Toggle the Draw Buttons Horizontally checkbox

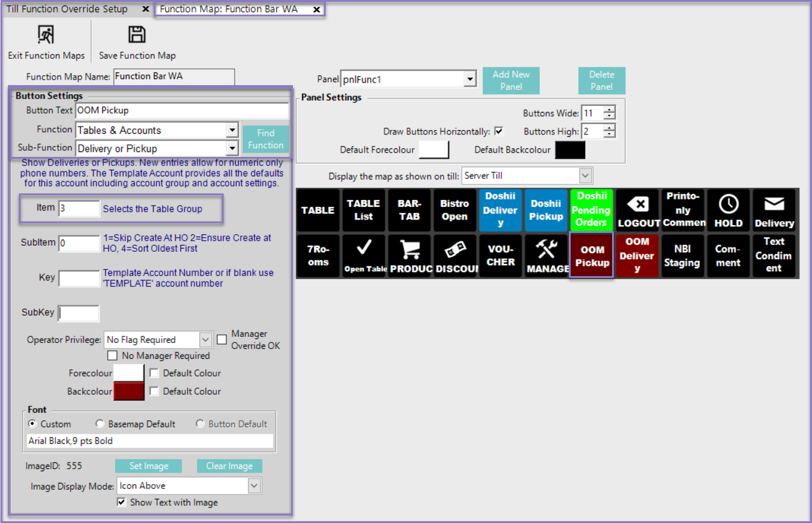[x=499, y=131]
